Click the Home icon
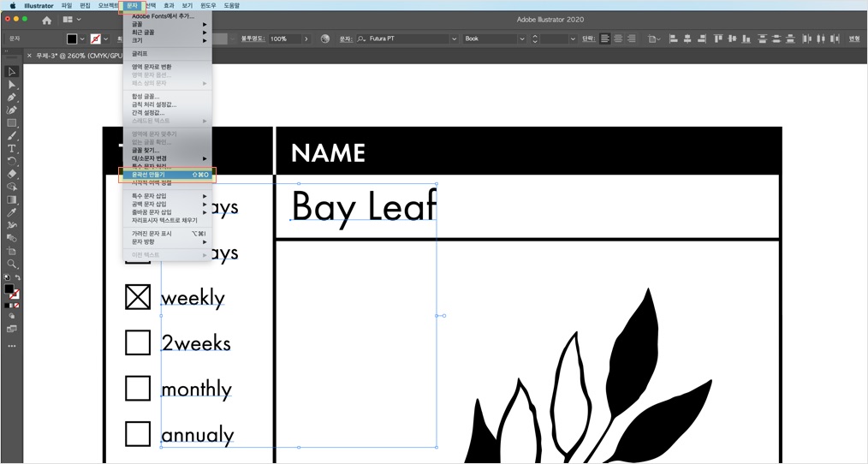 pyautogui.click(x=46, y=20)
